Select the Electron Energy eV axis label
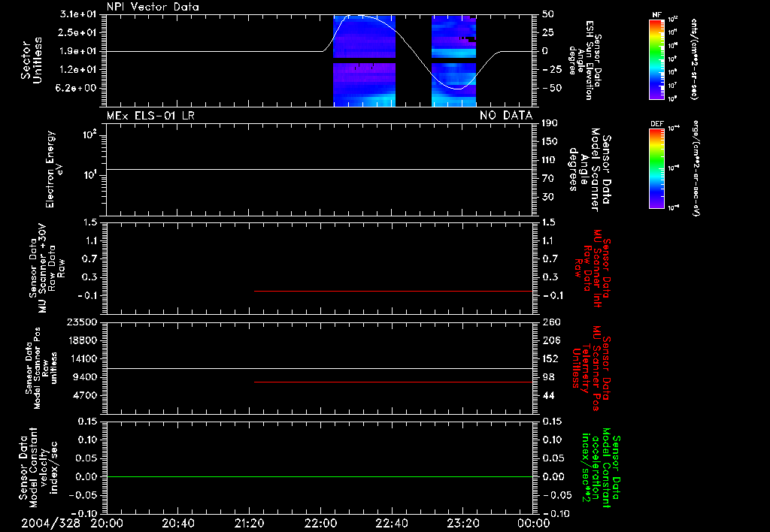770x532 pixels. pyautogui.click(x=54, y=169)
